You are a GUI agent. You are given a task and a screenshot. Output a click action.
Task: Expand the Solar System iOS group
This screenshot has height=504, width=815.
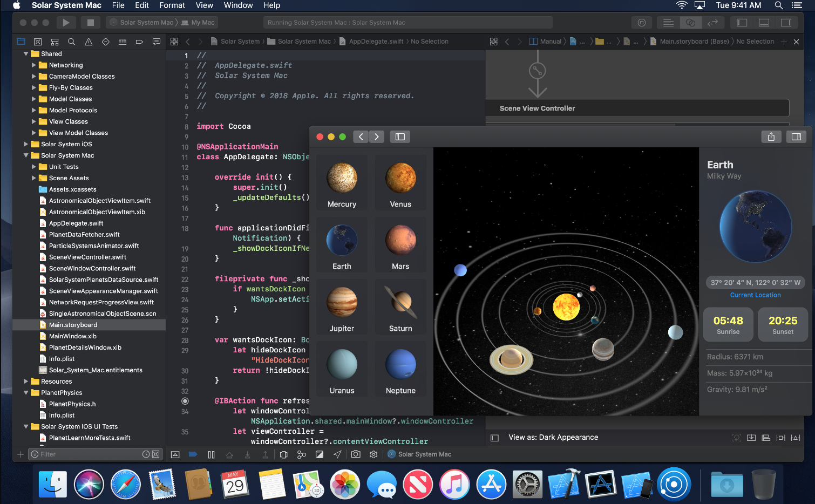tap(26, 144)
